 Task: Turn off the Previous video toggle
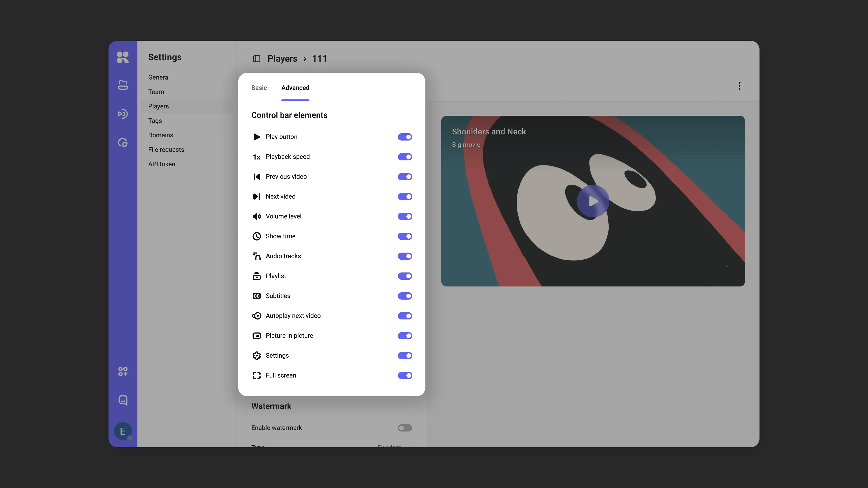click(x=405, y=176)
